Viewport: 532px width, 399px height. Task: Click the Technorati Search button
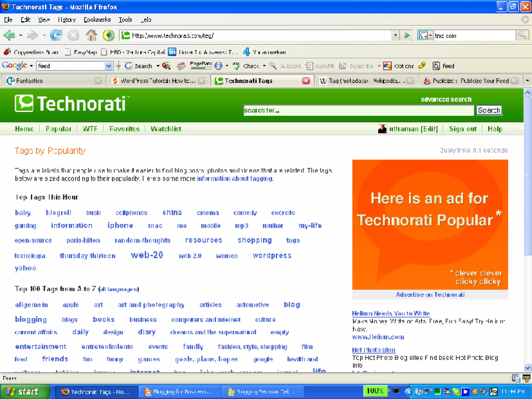(x=489, y=110)
